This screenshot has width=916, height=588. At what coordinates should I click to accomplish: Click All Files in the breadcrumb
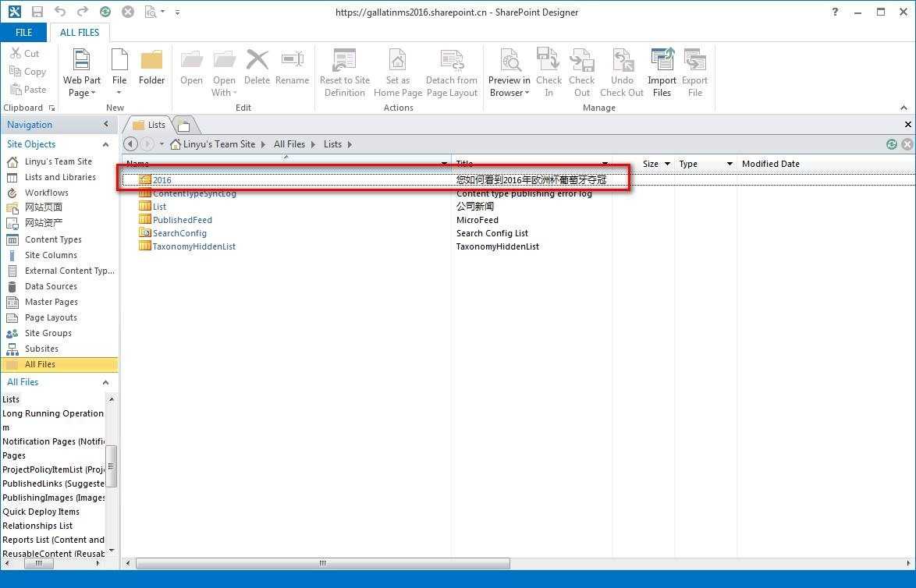pyautogui.click(x=289, y=144)
